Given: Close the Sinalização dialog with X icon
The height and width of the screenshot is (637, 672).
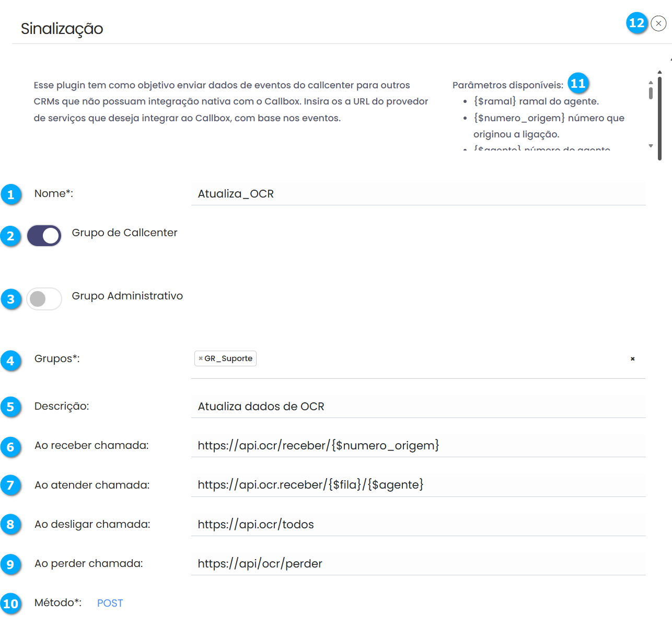Looking at the screenshot, I should click(658, 24).
